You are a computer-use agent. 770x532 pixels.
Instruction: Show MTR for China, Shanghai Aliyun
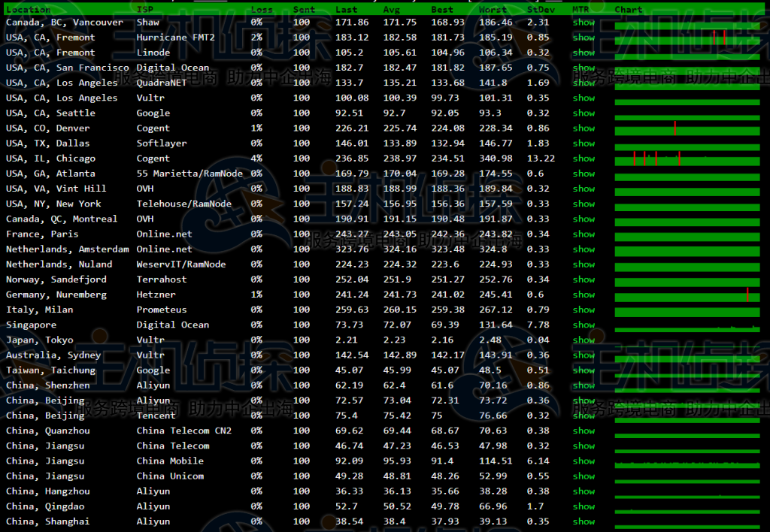583,521
